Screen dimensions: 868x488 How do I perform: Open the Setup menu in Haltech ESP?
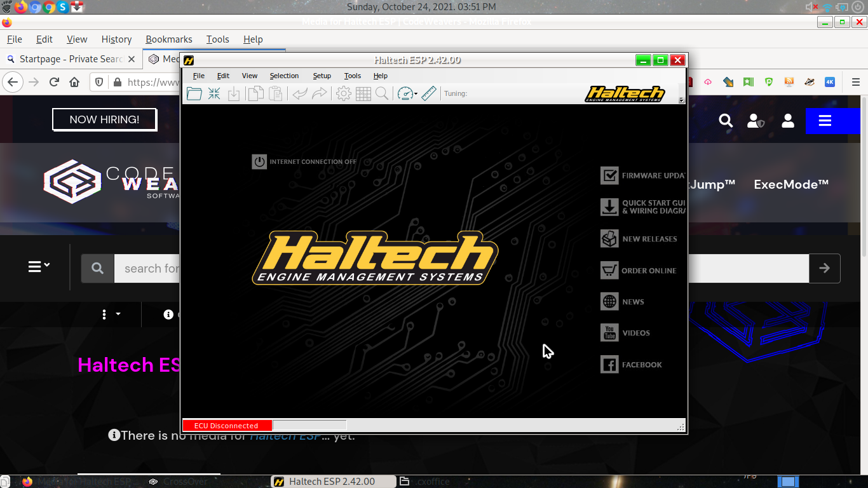pos(322,76)
